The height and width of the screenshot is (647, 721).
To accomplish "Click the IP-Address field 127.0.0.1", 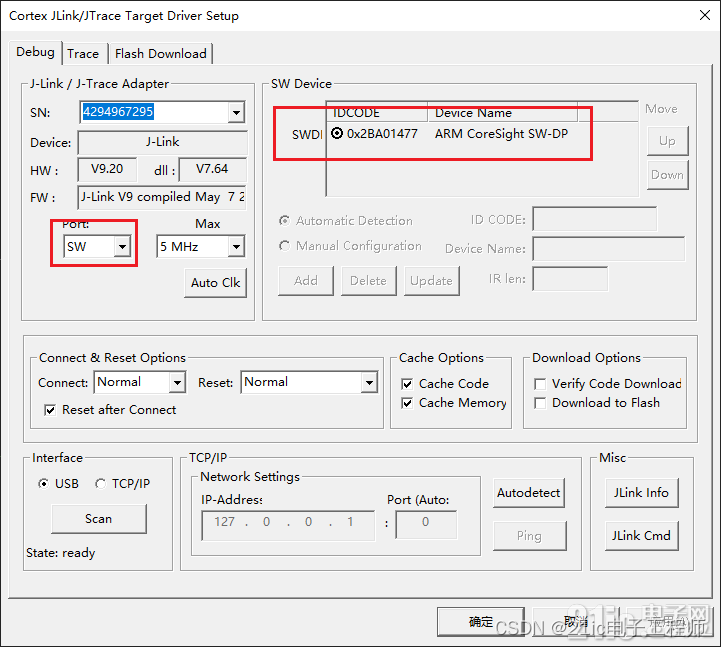I will pos(288,525).
